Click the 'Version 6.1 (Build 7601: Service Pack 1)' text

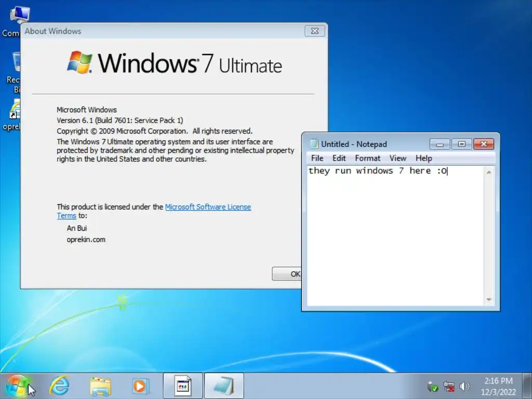coord(120,121)
